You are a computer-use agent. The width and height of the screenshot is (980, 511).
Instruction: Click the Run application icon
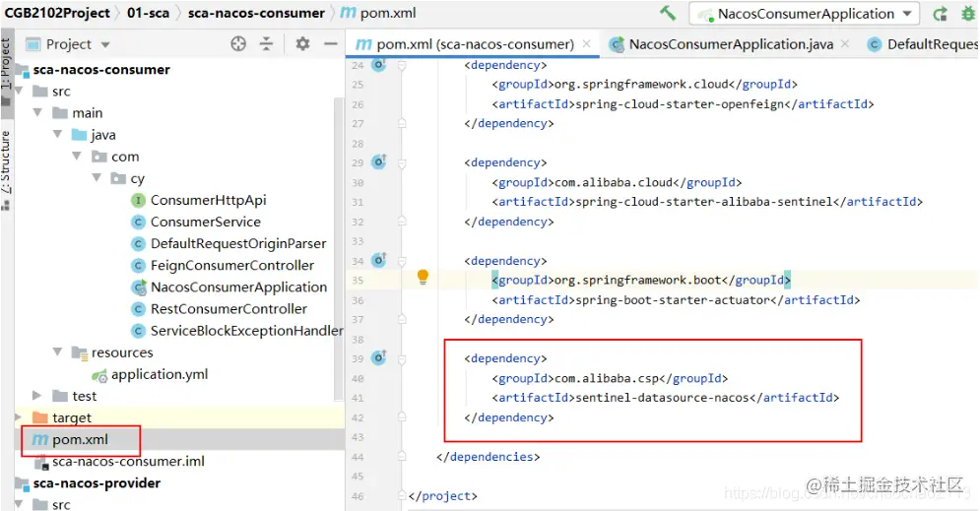(940, 14)
